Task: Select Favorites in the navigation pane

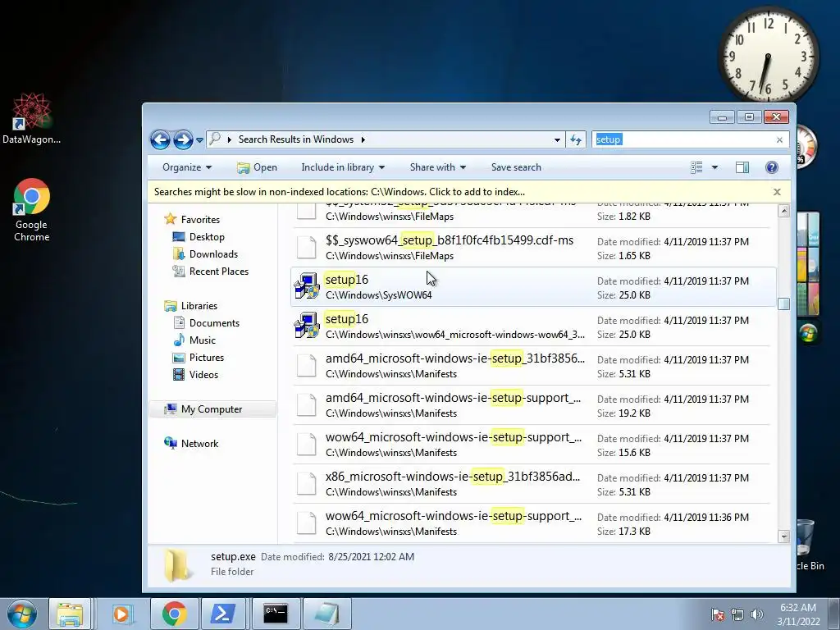Action: point(200,219)
